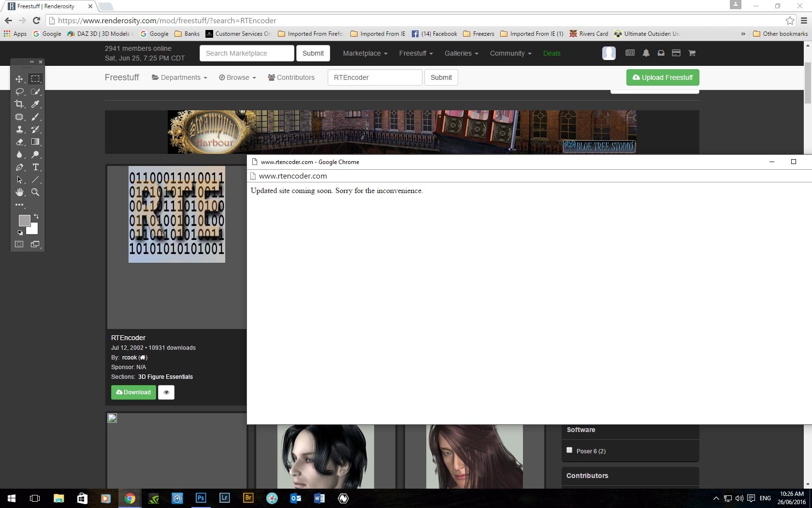Open Photoshop from the taskbar
The width and height of the screenshot is (812, 508).
click(x=201, y=498)
